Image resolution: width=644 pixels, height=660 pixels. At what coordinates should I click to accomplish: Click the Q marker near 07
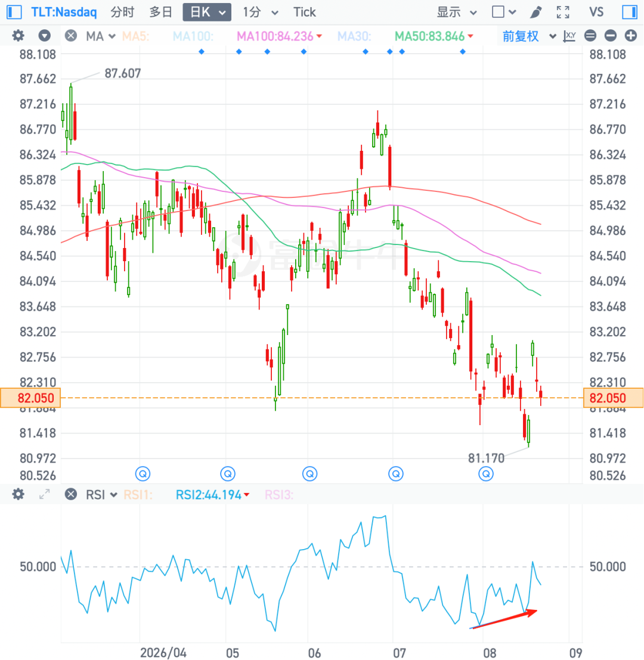[x=396, y=474]
